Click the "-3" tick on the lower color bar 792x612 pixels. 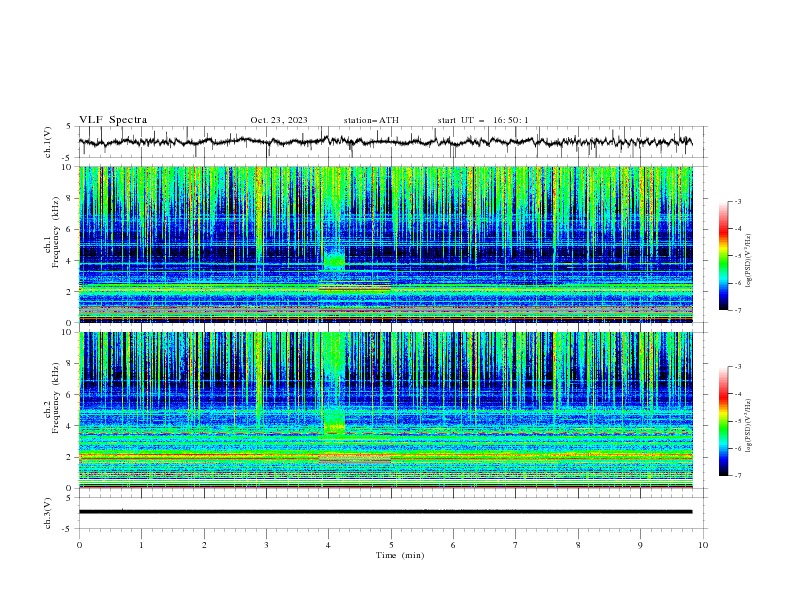coord(737,367)
